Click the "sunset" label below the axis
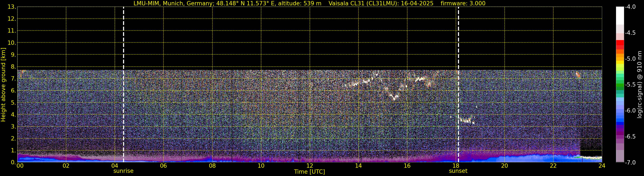The height and width of the screenshot is (176, 644). [458, 171]
